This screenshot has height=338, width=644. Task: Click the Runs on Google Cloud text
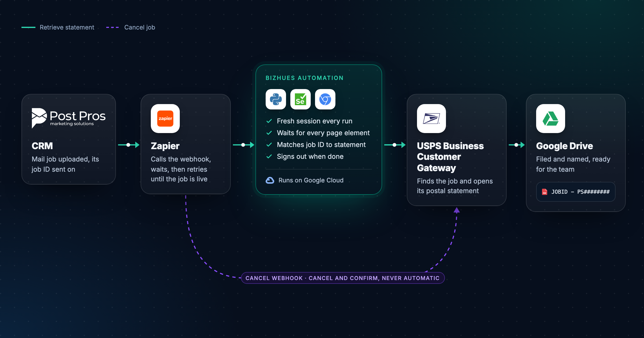click(311, 180)
